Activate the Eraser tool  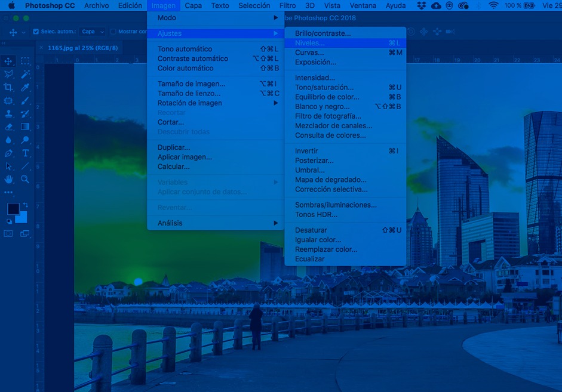pos(8,126)
